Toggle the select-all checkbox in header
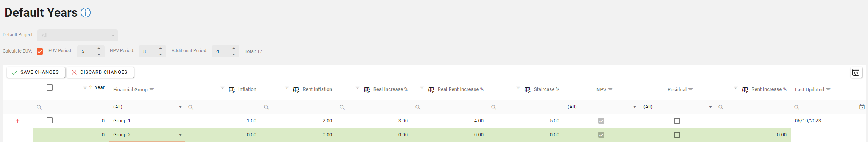The height and width of the screenshot is (142, 868). [x=50, y=87]
